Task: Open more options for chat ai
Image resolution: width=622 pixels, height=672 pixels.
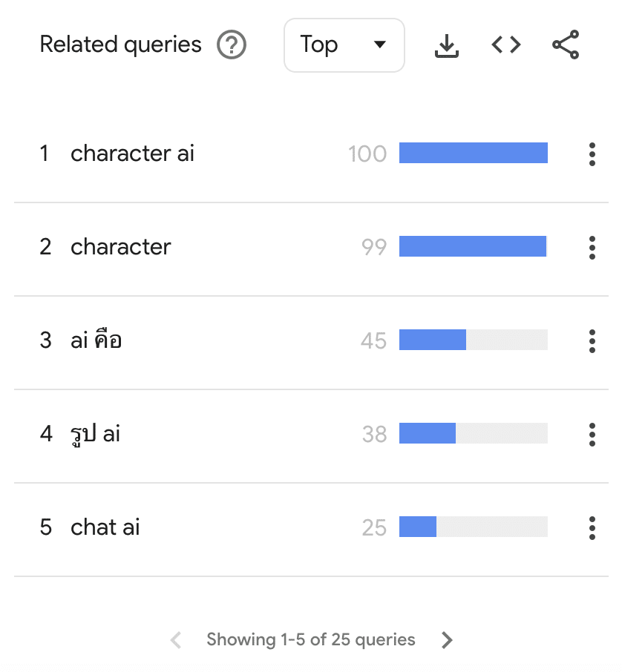Action: point(592,527)
